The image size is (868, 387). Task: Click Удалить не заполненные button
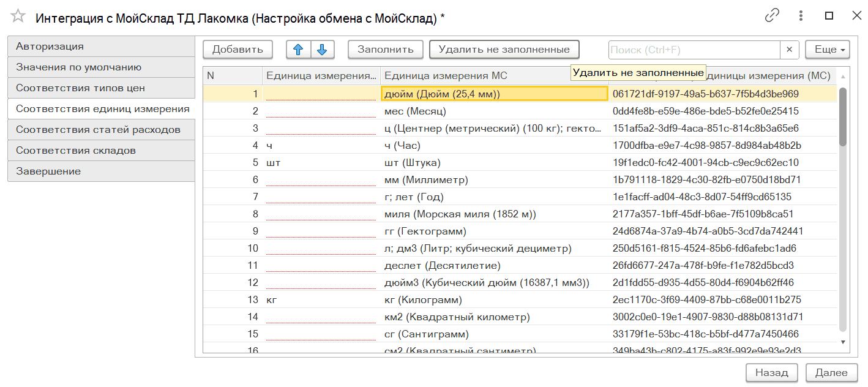click(x=504, y=50)
